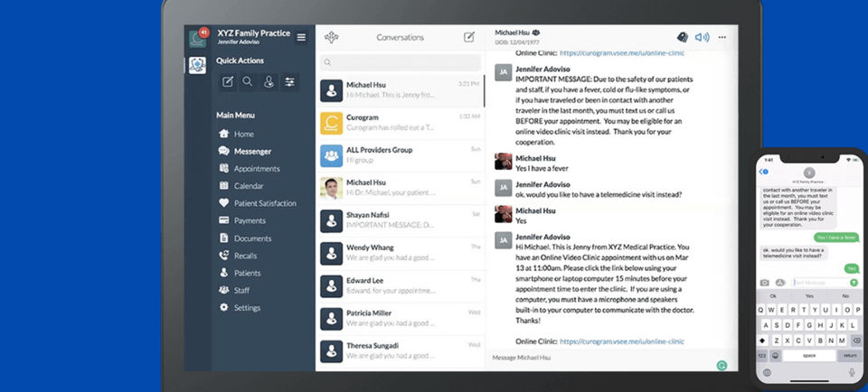Start a new conversation with compose icon
The image size is (868, 392).
pos(469,37)
